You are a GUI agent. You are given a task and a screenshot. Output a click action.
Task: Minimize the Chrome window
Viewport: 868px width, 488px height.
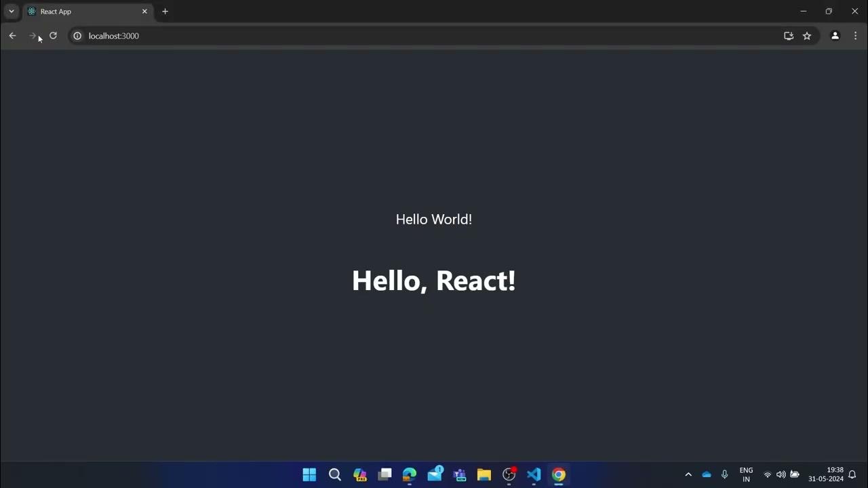pos(804,12)
